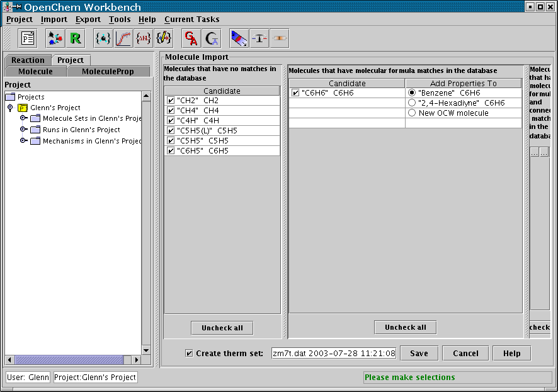Switch to the Project tab

[x=71, y=60]
